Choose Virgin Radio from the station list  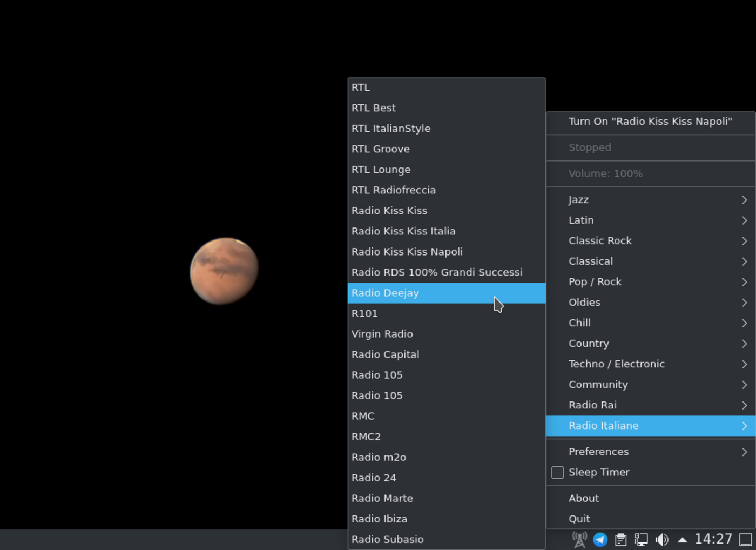pos(382,334)
